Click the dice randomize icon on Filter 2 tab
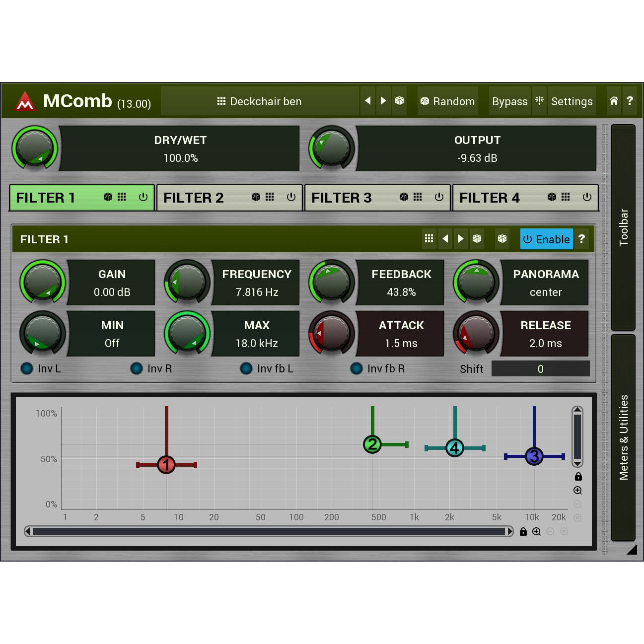This screenshot has height=644, width=644. 256,197
